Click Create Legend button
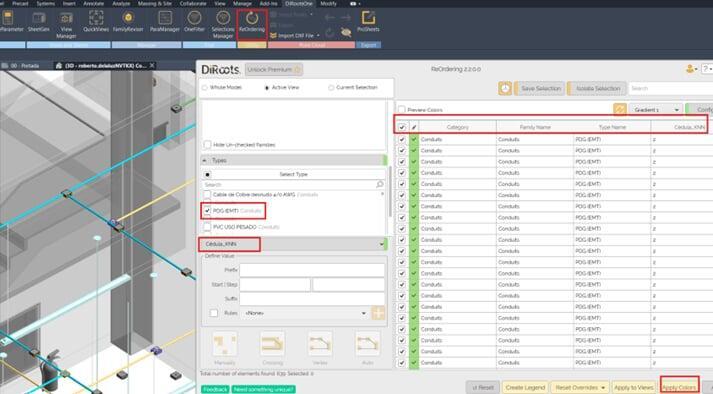This screenshot has width=713, height=394. (525, 388)
